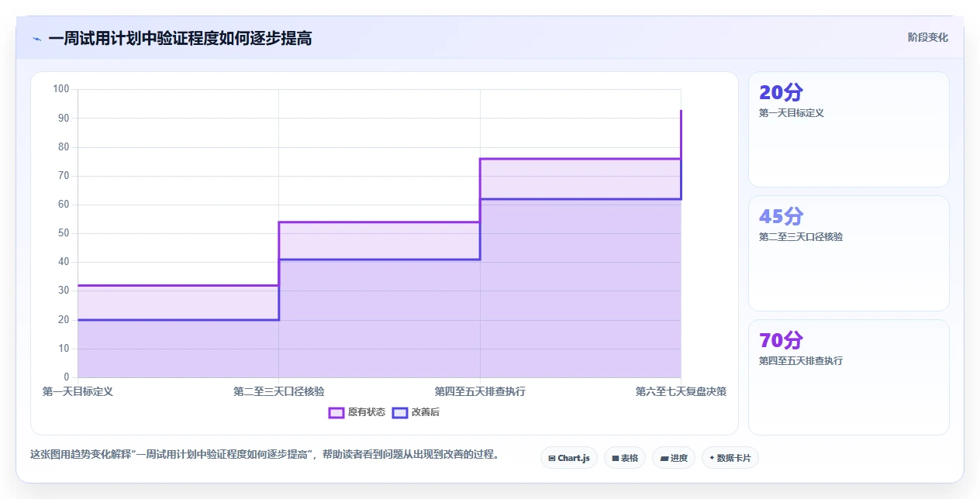This screenshot has height=499, width=980.
Task: Toggle the 原有状态 legend entry
Action: point(357,412)
